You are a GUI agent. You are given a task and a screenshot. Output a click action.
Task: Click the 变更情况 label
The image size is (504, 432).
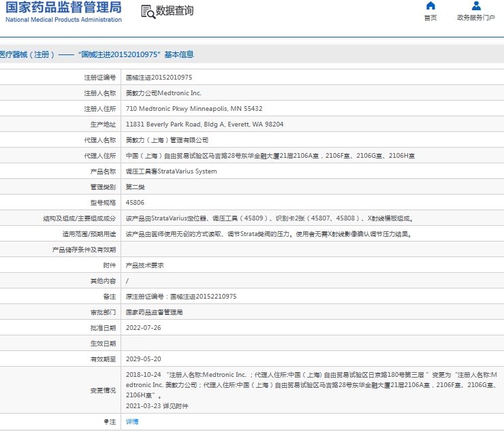point(103,391)
